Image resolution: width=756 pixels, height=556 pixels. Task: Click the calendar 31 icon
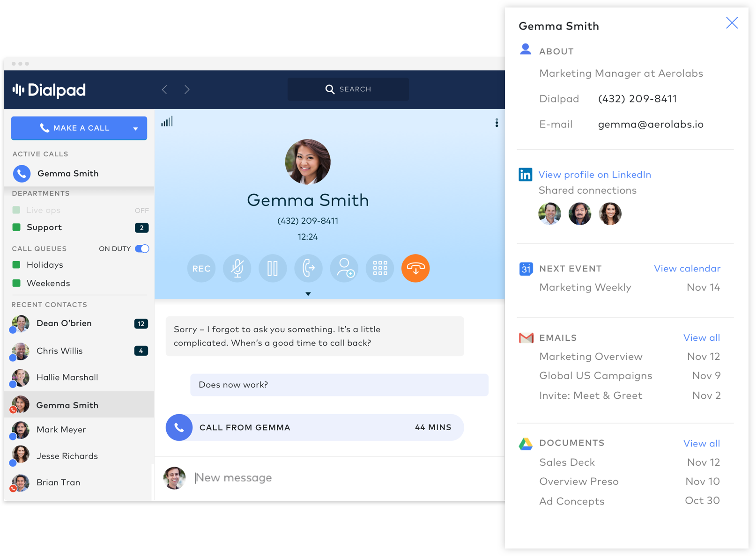pos(526,269)
